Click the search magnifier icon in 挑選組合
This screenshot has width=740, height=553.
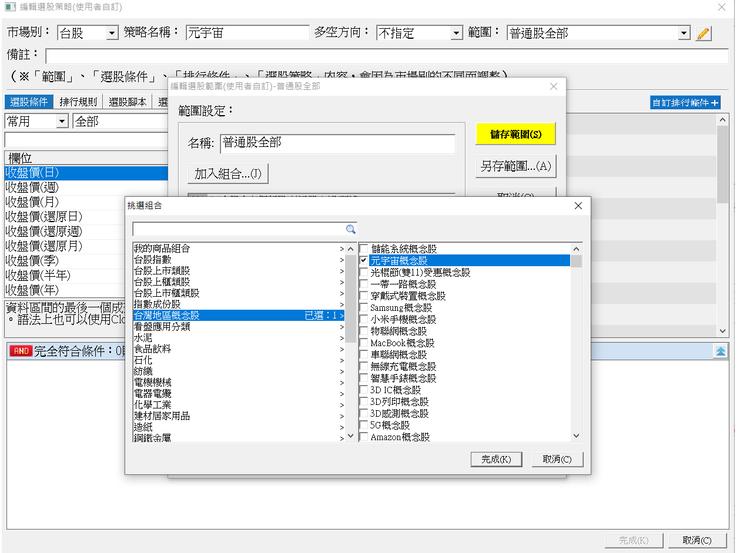tap(351, 229)
